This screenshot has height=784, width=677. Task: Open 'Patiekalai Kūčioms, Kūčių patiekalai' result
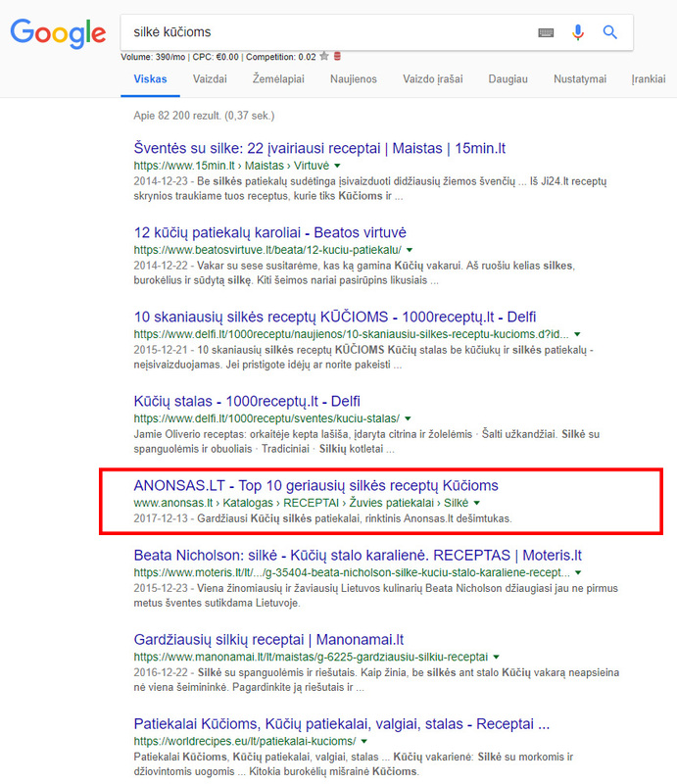[342, 724]
